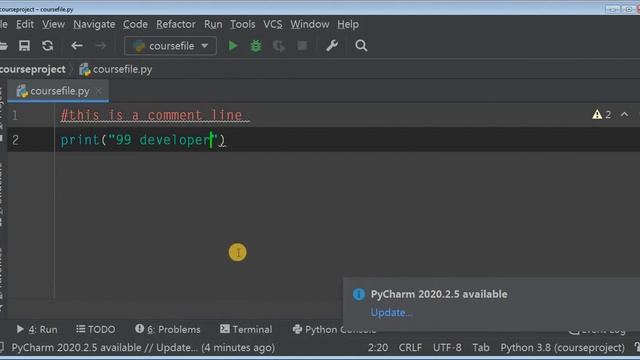Open the Help menu
This screenshot has width=640, height=360.
[348, 24]
